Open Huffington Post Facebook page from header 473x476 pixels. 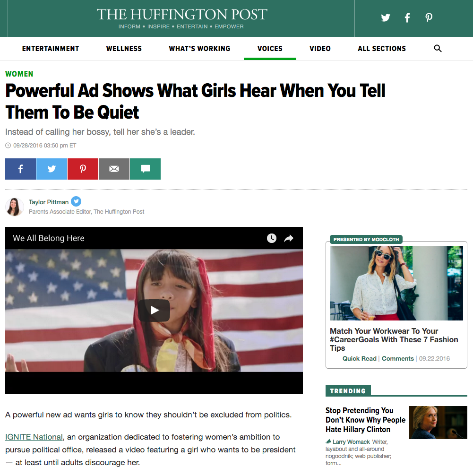(x=407, y=17)
